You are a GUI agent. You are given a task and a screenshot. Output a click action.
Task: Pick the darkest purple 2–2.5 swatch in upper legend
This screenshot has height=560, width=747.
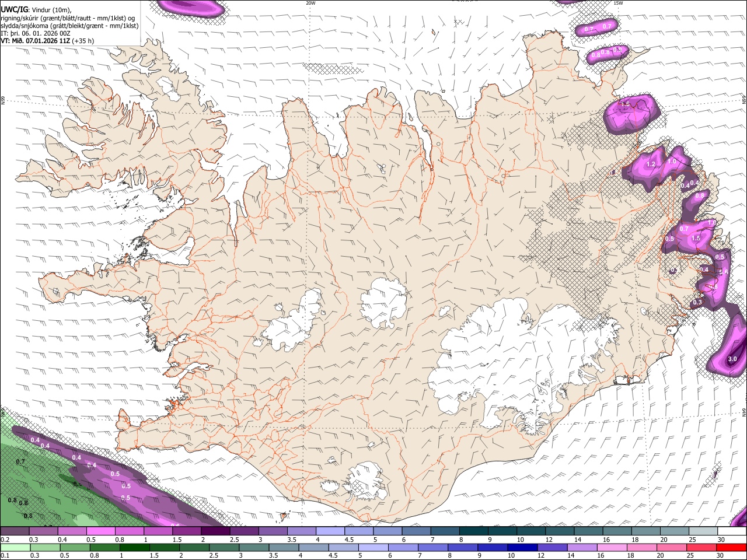click(x=215, y=531)
